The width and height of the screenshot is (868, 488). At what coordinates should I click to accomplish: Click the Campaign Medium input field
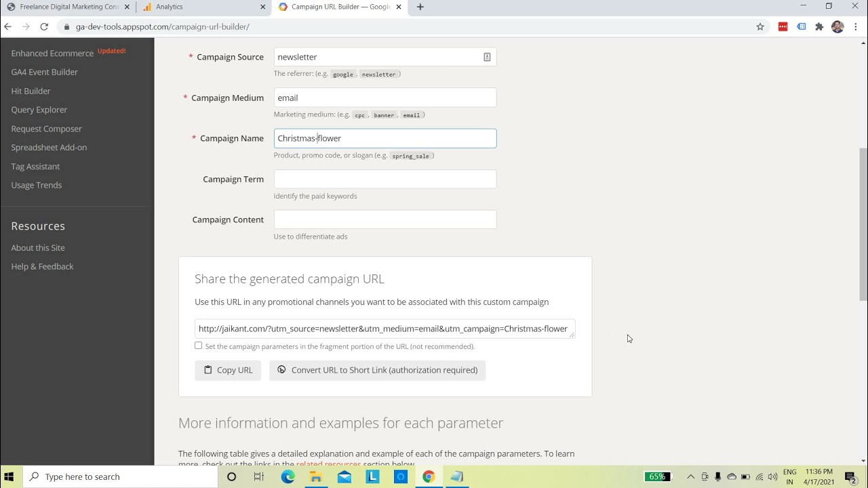coord(385,98)
